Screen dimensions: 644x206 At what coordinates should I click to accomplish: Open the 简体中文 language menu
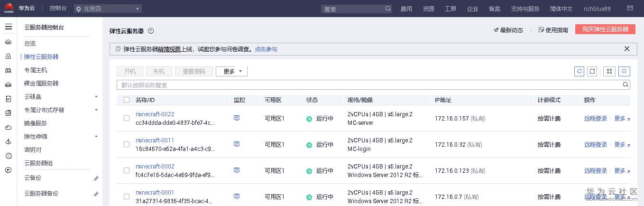click(x=561, y=9)
